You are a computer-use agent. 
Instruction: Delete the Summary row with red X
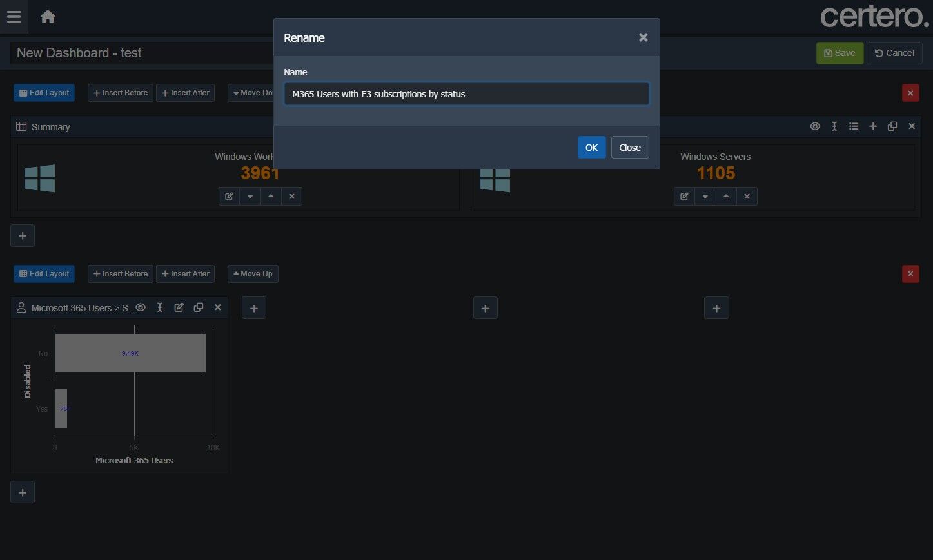(x=910, y=93)
